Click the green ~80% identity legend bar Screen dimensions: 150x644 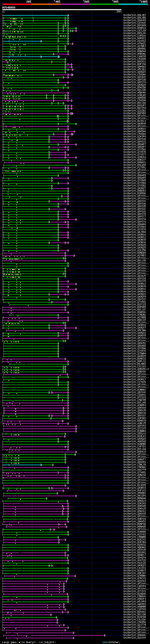click(104, 4)
